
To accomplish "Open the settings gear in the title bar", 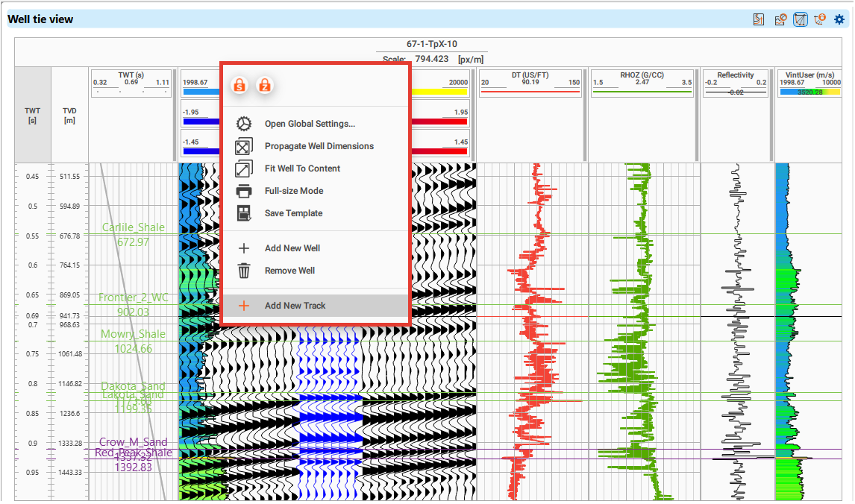I will (x=839, y=19).
